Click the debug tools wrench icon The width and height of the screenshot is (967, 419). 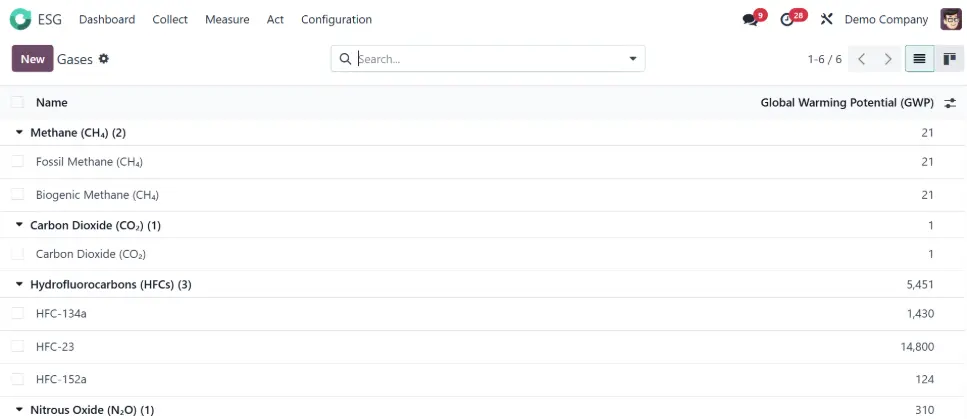pyautogui.click(x=826, y=19)
